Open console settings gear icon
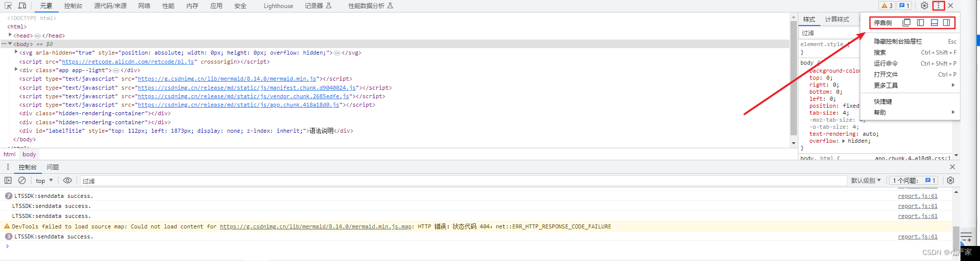This screenshot has height=261, width=980. pos(950,180)
